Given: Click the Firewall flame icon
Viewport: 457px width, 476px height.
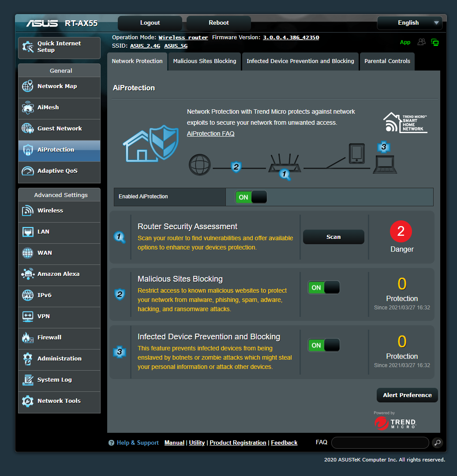Looking at the screenshot, I should pyautogui.click(x=28, y=337).
